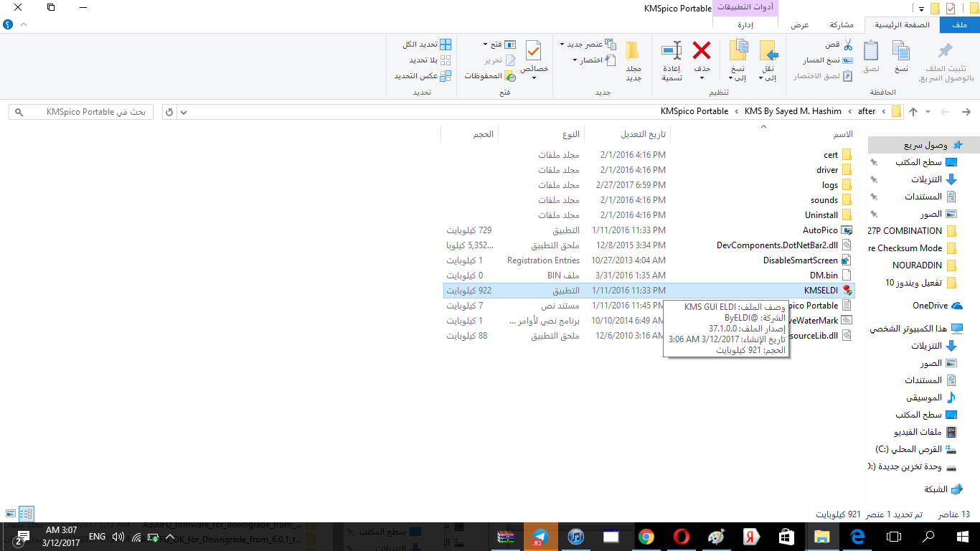Select the 'DM.bin' file row
The image size is (980, 551).
(648, 275)
